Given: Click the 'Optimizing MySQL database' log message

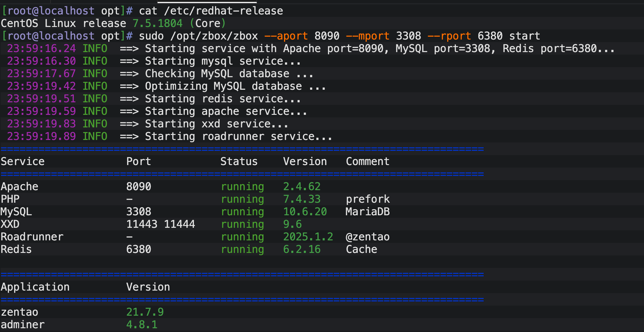Looking at the screenshot, I should click(x=235, y=86).
